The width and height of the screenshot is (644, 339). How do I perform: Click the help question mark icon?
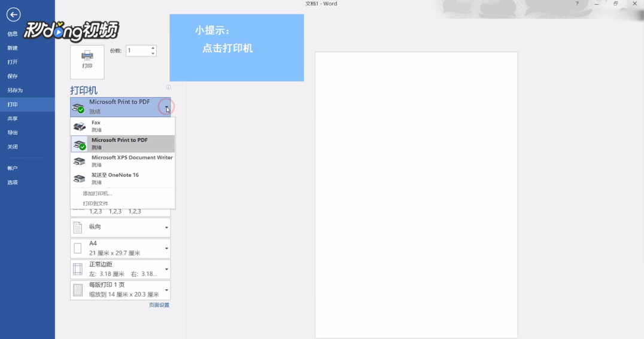pyautogui.click(x=577, y=4)
